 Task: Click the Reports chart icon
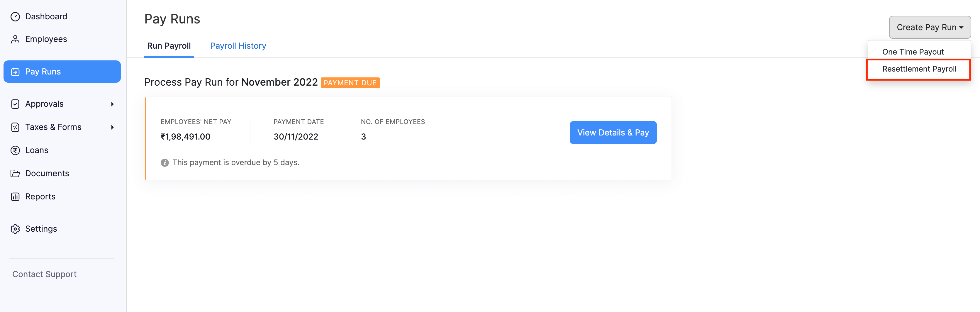point(15,197)
